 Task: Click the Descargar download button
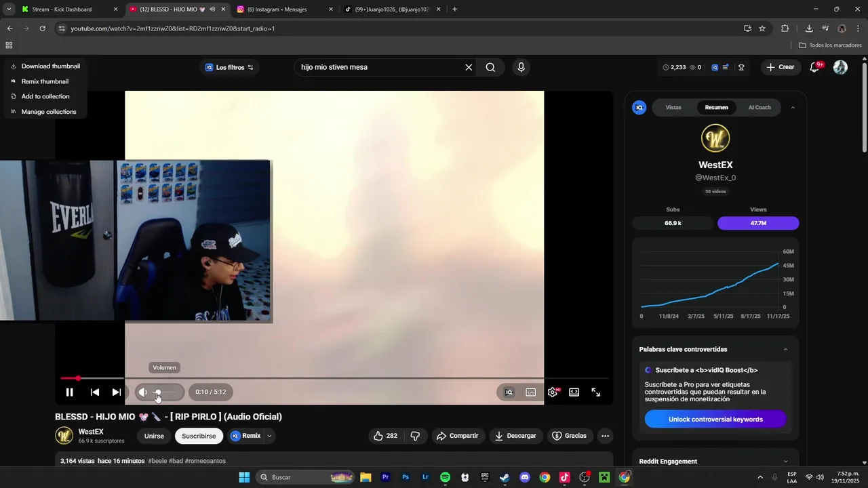pos(515,436)
